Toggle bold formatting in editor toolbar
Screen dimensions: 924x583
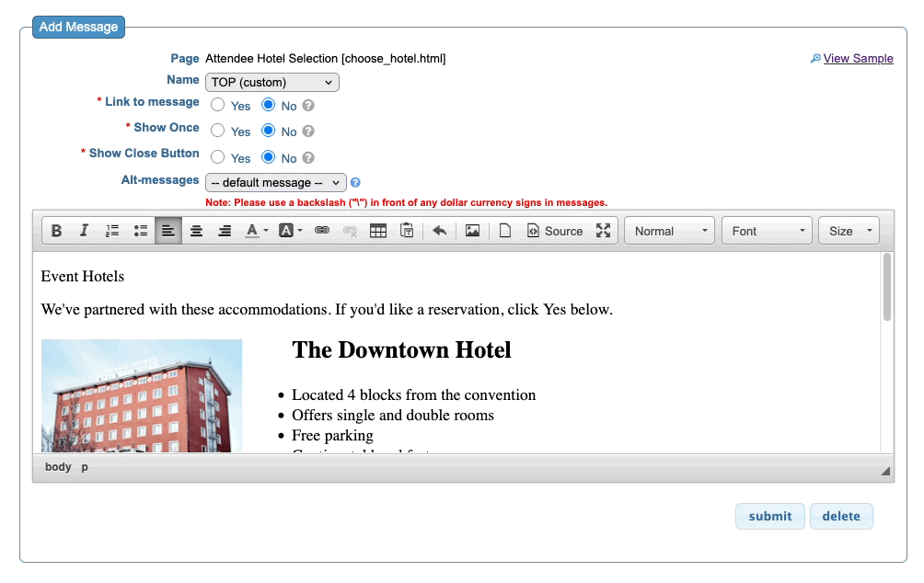tap(56, 231)
